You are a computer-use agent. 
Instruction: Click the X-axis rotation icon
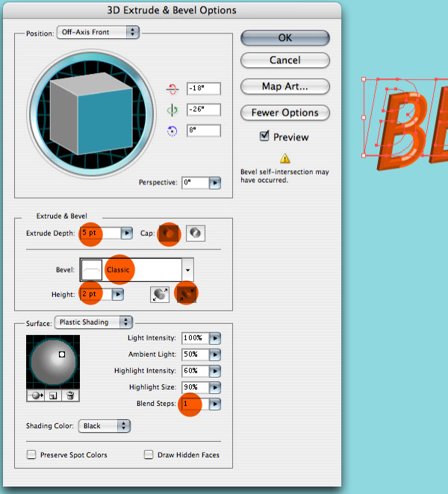coord(172,89)
